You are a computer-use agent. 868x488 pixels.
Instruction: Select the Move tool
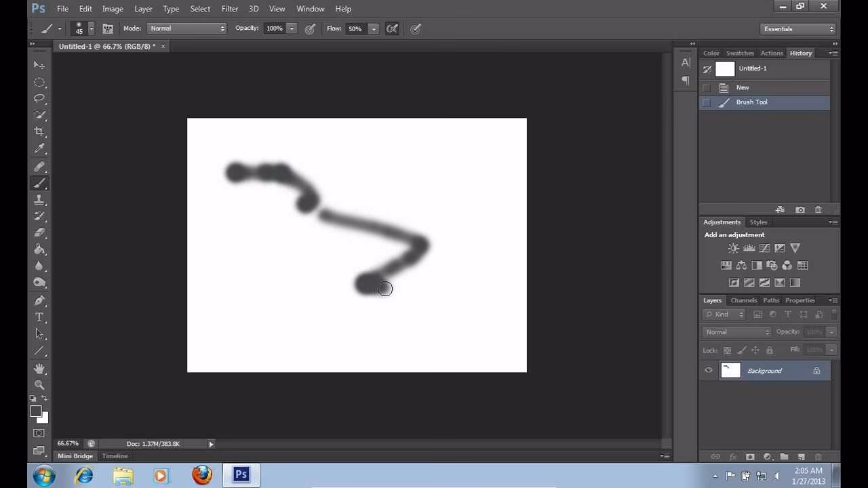[x=39, y=65]
